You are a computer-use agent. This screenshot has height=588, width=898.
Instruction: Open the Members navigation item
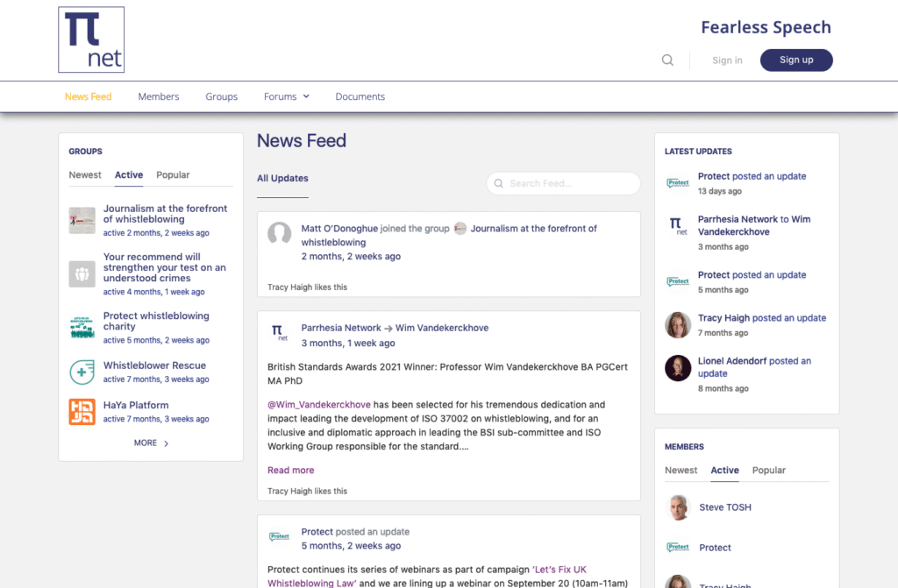tap(158, 96)
